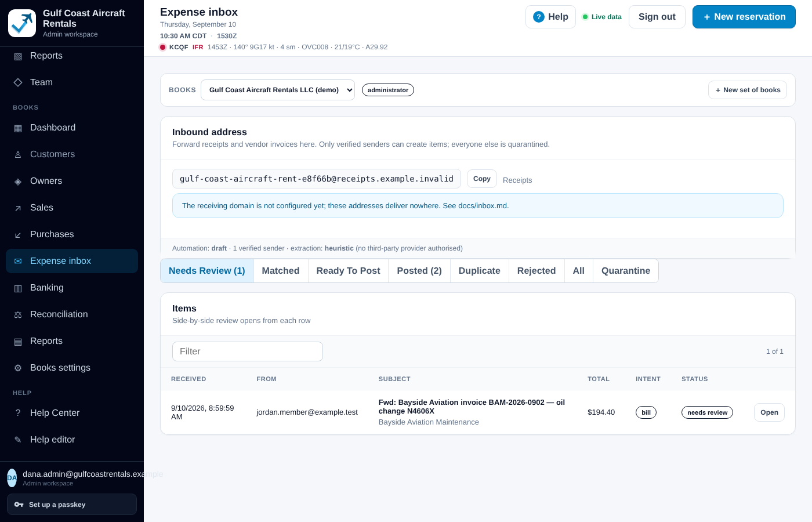Screen dimensions: 812x522
Task: Select the Posted (2) tab
Action: pyautogui.click(x=419, y=271)
